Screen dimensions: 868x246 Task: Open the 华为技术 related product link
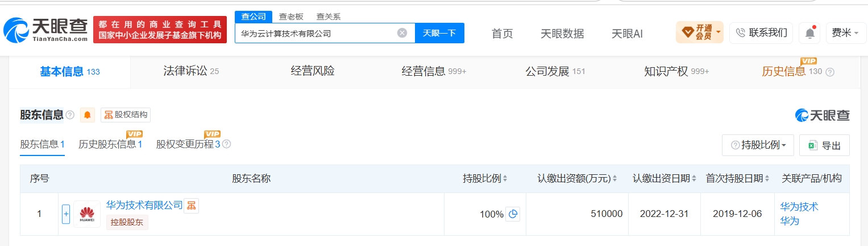point(799,207)
